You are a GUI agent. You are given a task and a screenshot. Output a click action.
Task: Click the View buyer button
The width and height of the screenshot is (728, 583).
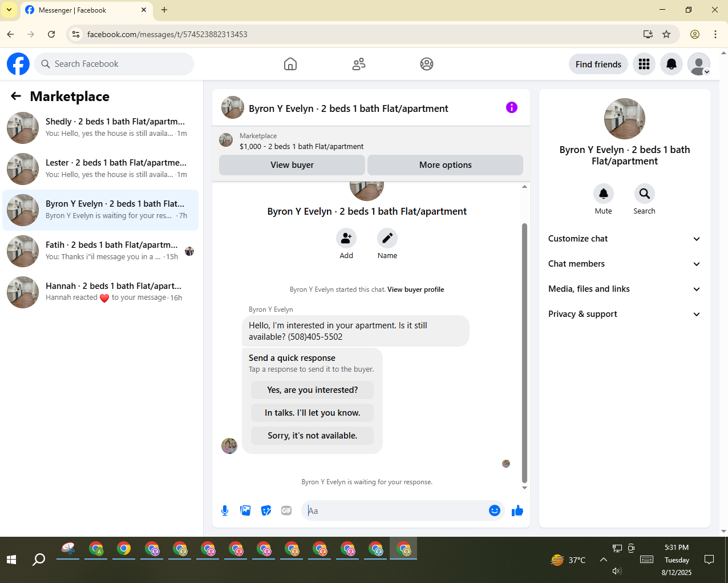point(292,165)
